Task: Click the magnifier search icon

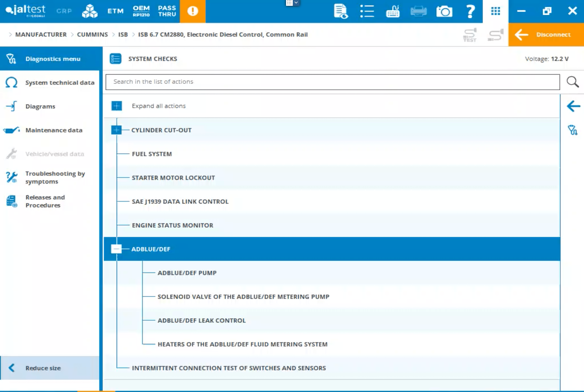Action: tap(572, 82)
